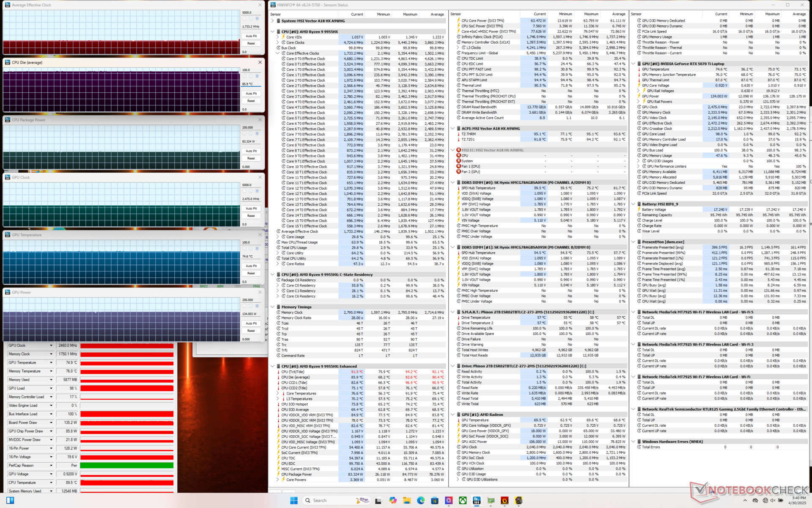Click Reset in the GPU Power graph
This screenshot has height=508, width=812.
click(x=251, y=331)
